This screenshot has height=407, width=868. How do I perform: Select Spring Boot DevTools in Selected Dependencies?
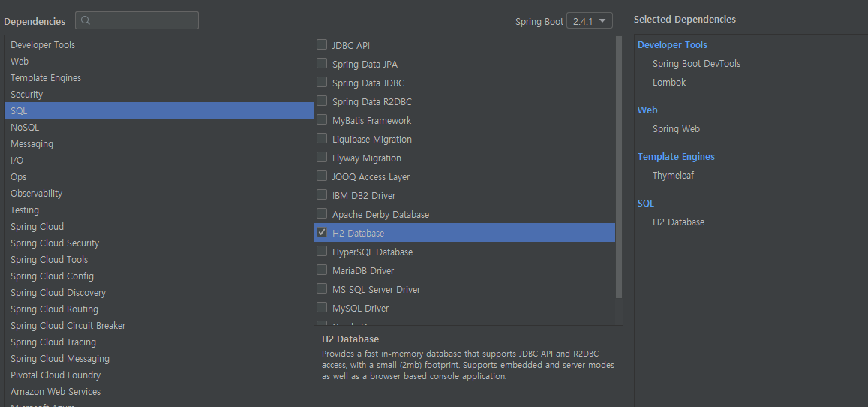pyautogui.click(x=696, y=64)
